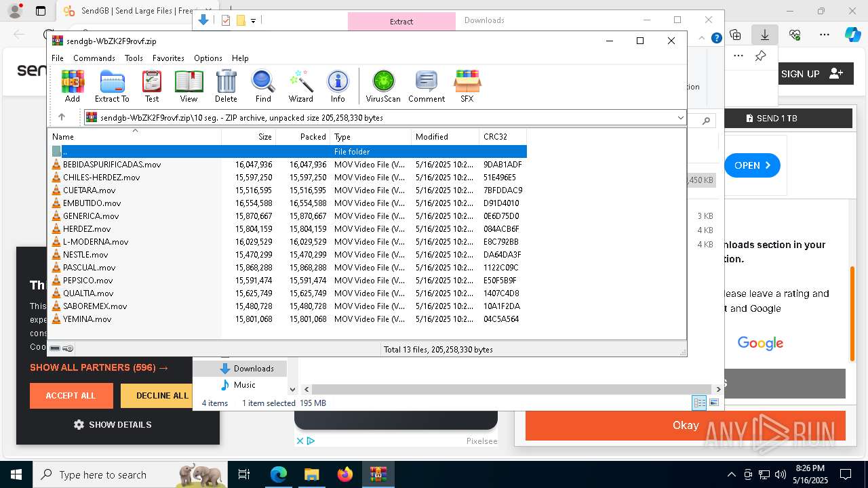Viewport: 868px width, 488px height.
Task: Click the OPEN button on SendGB page
Action: (752, 165)
